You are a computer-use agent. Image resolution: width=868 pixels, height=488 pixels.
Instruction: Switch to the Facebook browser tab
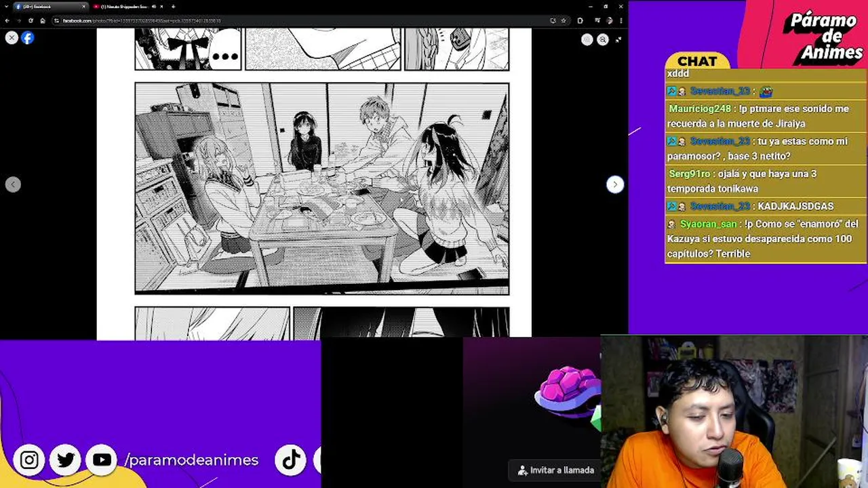pos(51,7)
